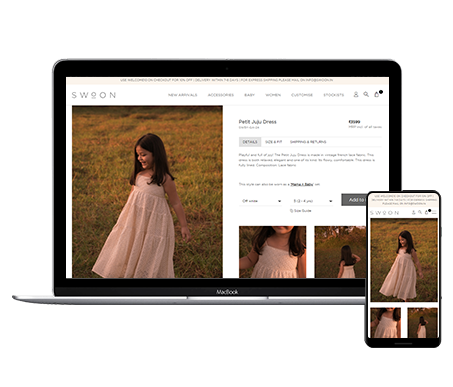This screenshot has width=453, height=387.
Task: Tap the account icon on phone header
Action: pyautogui.click(x=413, y=212)
